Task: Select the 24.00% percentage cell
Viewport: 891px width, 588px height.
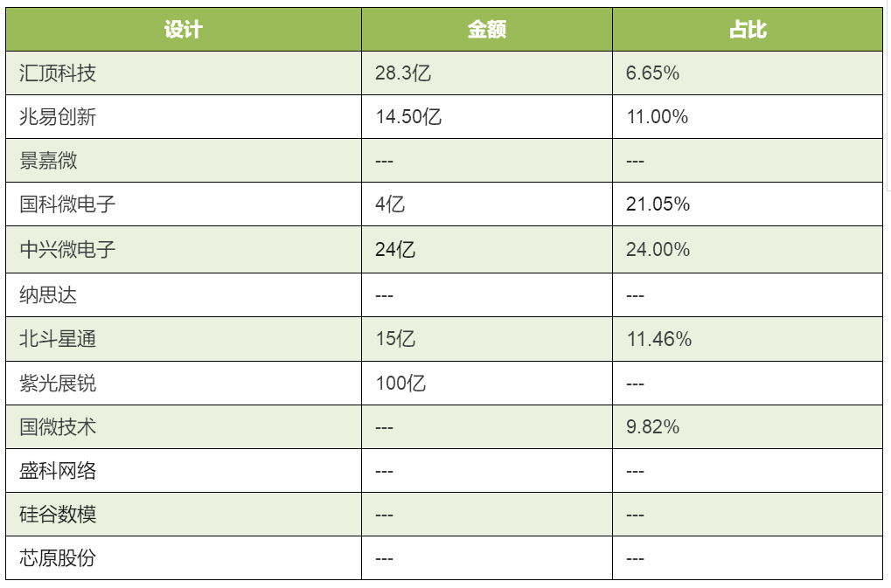Action: (x=748, y=250)
